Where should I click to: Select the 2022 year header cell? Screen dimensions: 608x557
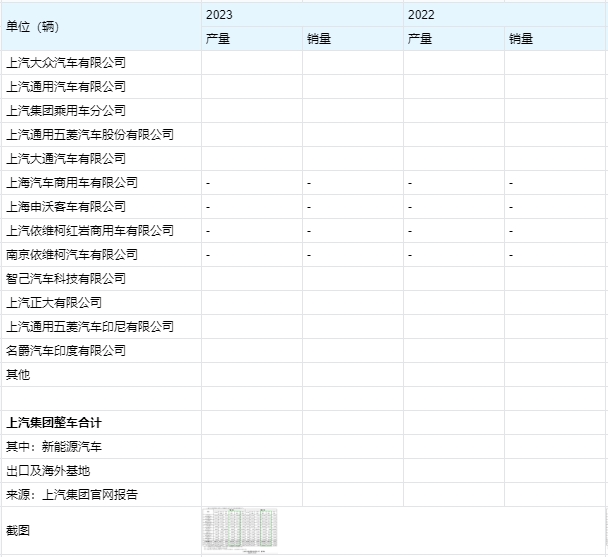tap(505, 15)
